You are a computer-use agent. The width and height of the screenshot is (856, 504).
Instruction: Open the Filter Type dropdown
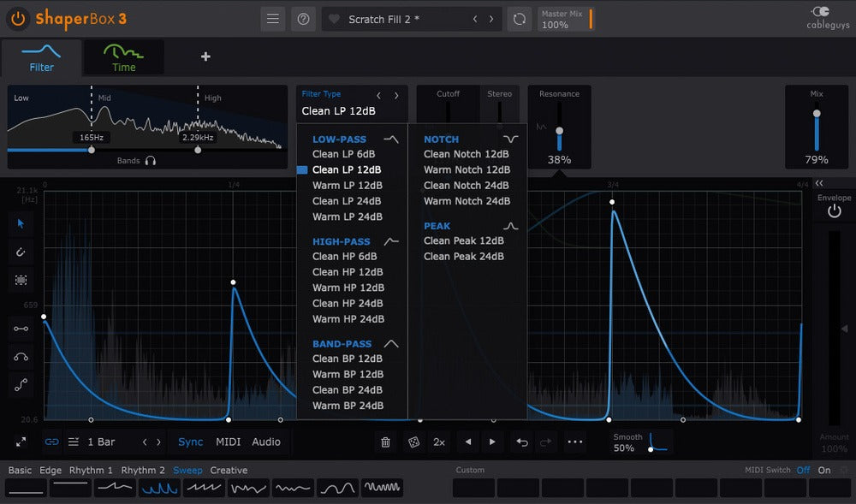339,110
